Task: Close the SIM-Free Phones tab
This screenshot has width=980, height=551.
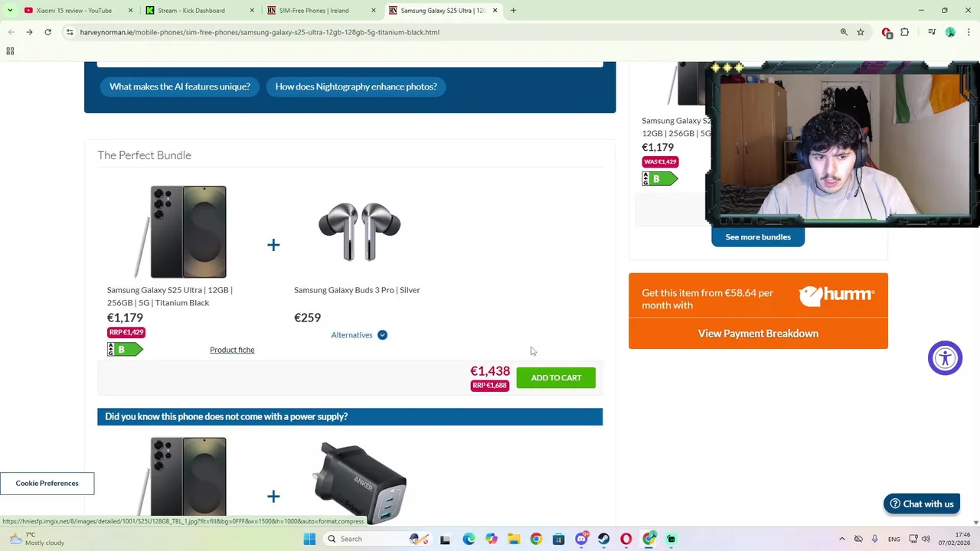Action: pos(374,10)
